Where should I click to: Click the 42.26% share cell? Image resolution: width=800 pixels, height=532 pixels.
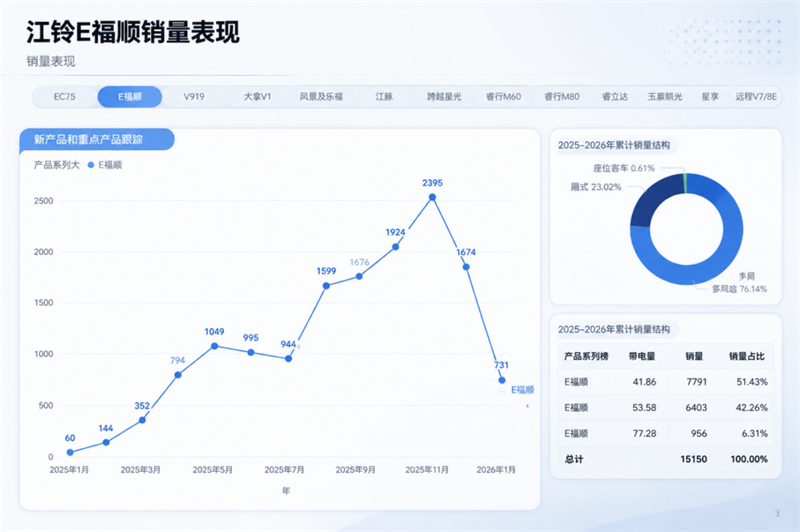click(752, 408)
